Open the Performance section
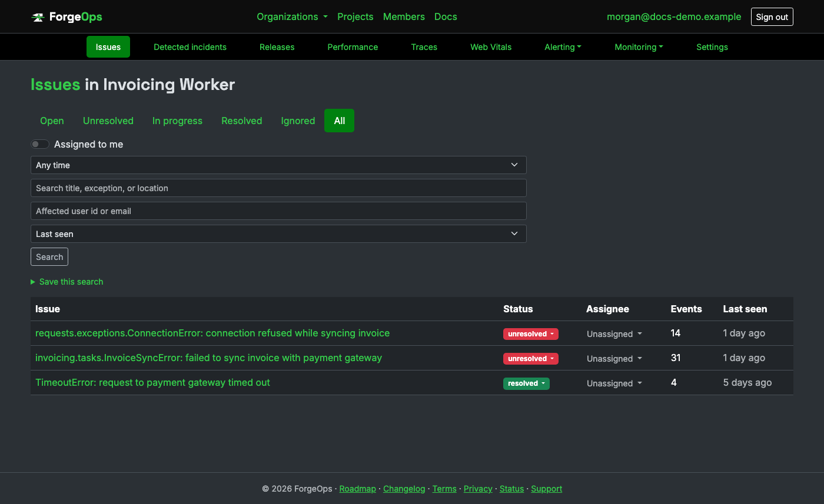 pos(353,47)
